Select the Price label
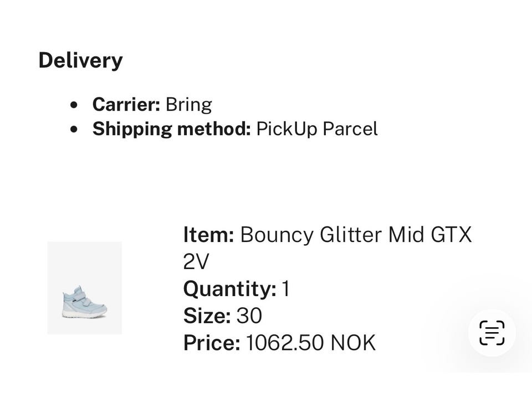 point(212,343)
